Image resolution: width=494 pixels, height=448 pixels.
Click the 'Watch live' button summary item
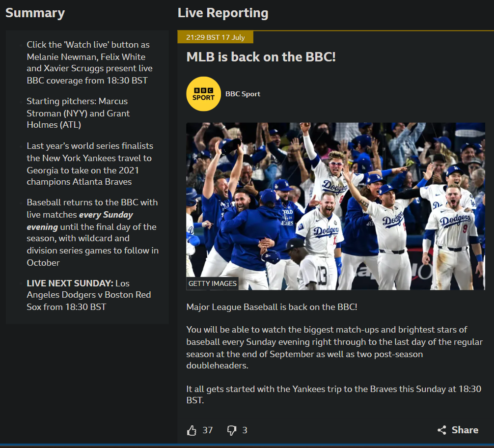point(89,62)
